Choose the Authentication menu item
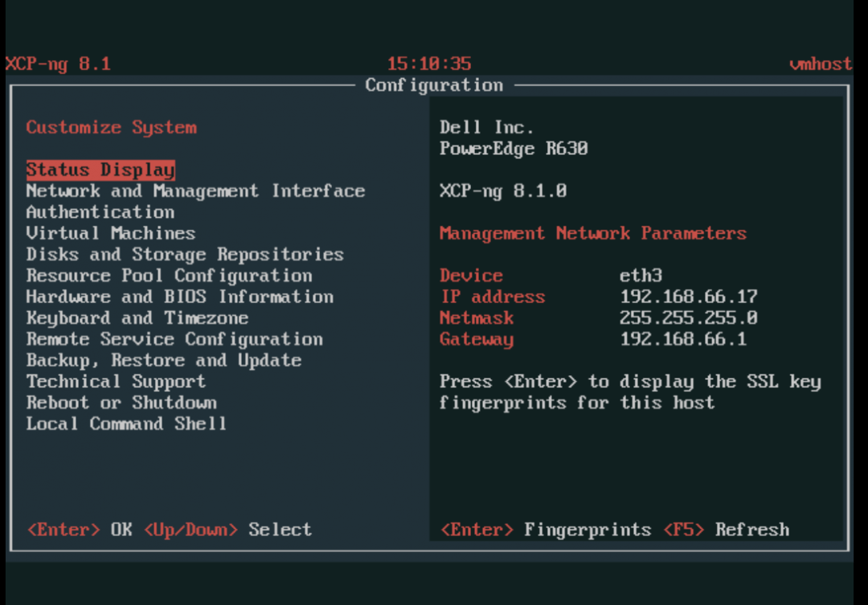This screenshot has height=605, width=868. [x=100, y=212]
